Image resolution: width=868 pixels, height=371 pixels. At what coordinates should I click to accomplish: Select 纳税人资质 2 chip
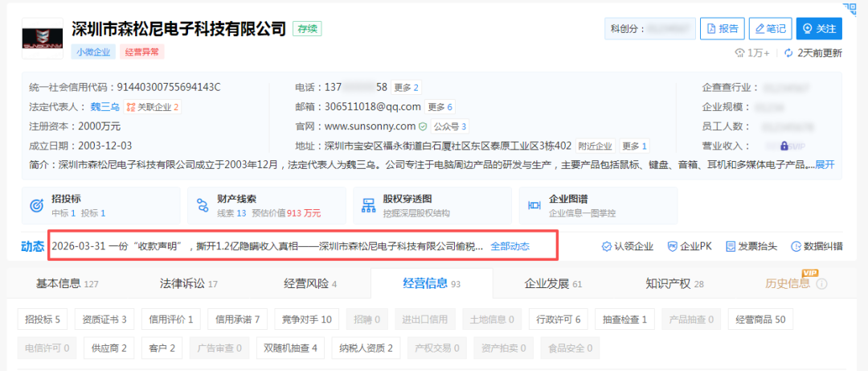pyautogui.click(x=366, y=348)
